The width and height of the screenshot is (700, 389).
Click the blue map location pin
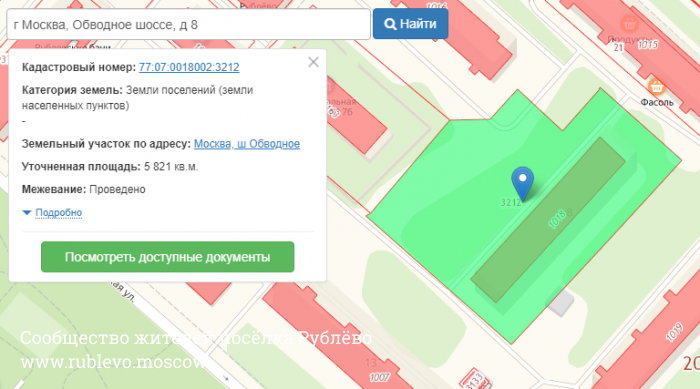click(522, 183)
